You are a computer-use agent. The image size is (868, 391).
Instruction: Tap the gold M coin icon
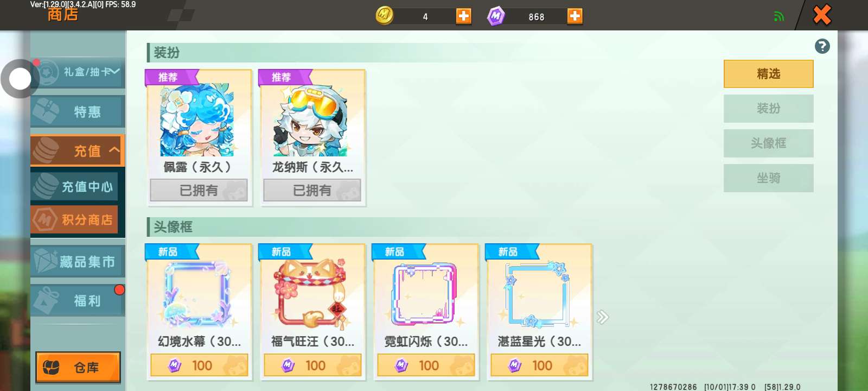(385, 15)
